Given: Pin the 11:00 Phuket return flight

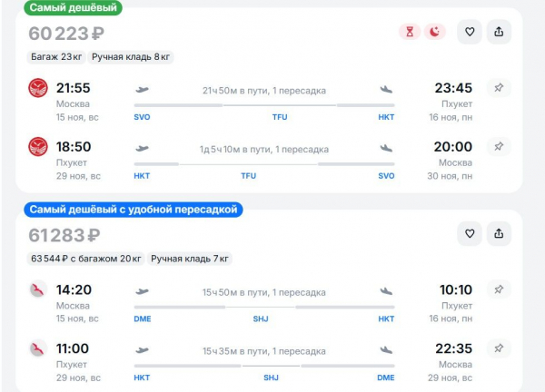Looking at the screenshot, I should tap(499, 348).
